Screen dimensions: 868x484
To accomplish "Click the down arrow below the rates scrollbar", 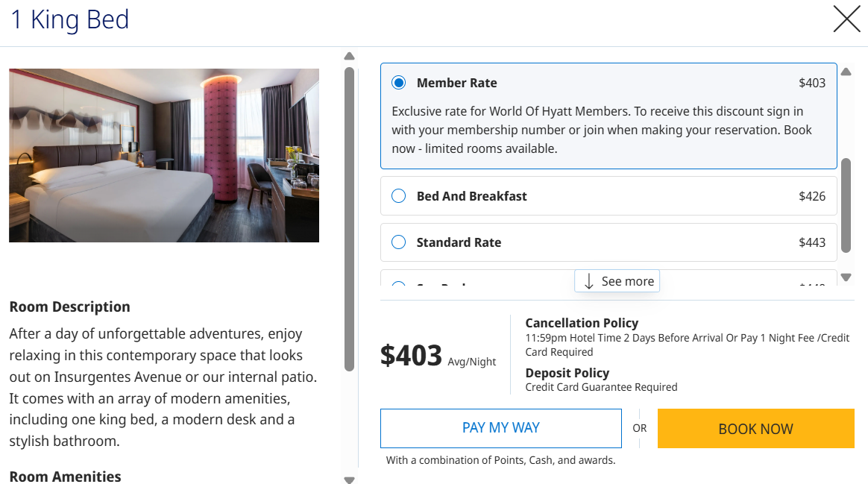I will [846, 277].
